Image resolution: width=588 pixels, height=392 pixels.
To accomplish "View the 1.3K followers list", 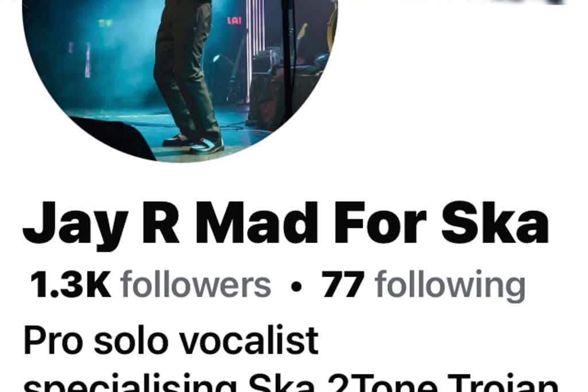I will 150,285.
